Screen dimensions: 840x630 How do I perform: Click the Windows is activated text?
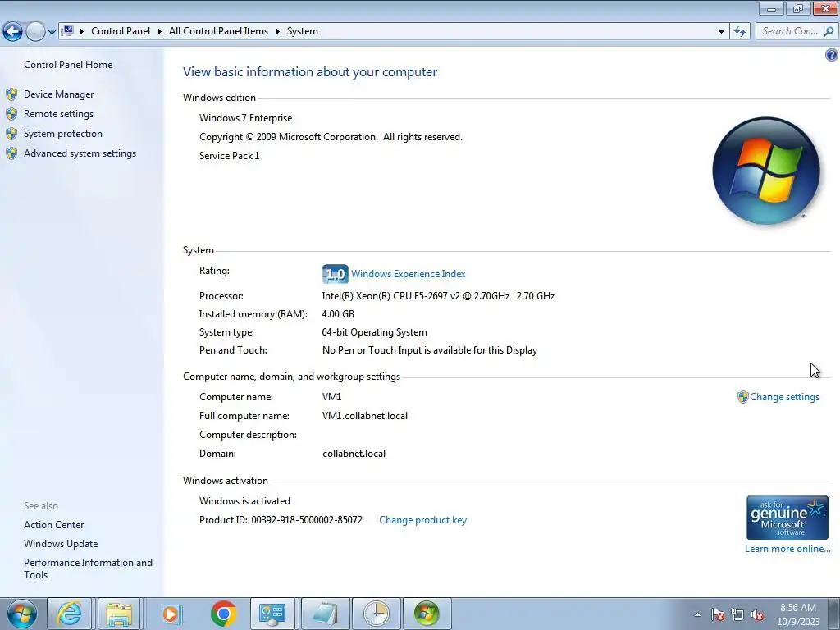pyautogui.click(x=244, y=501)
